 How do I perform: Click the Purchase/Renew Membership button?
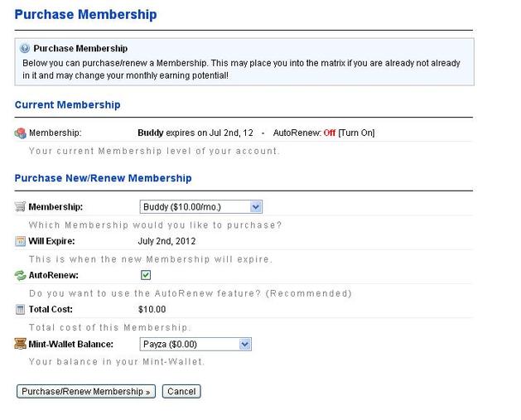tap(86, 392)
